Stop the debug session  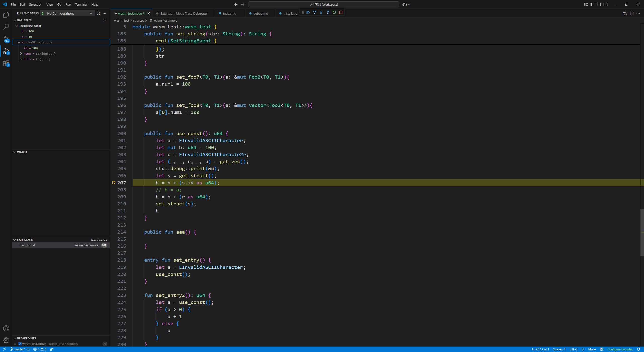pos(341,12)
